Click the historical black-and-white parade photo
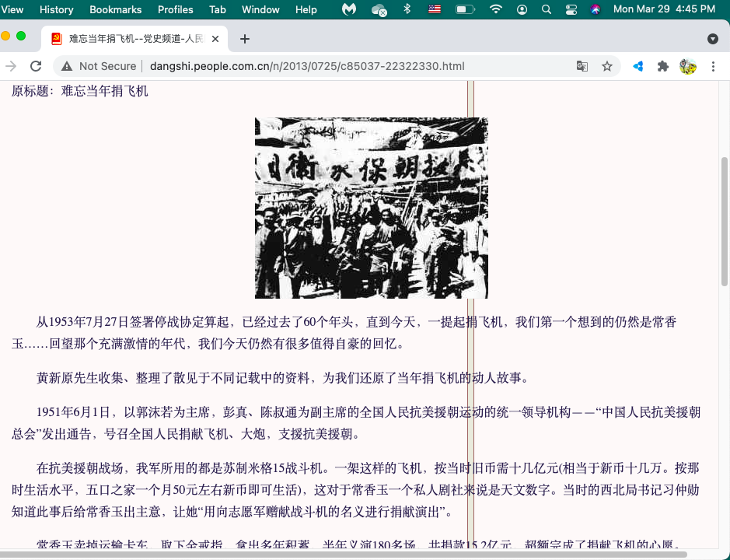 pos(371,208)
